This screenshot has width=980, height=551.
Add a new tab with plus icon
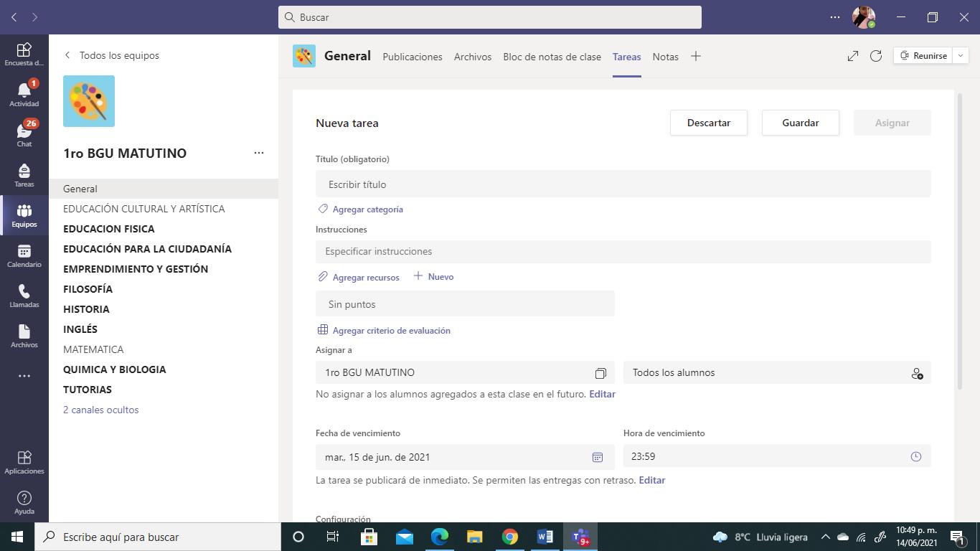coord(695,56)
